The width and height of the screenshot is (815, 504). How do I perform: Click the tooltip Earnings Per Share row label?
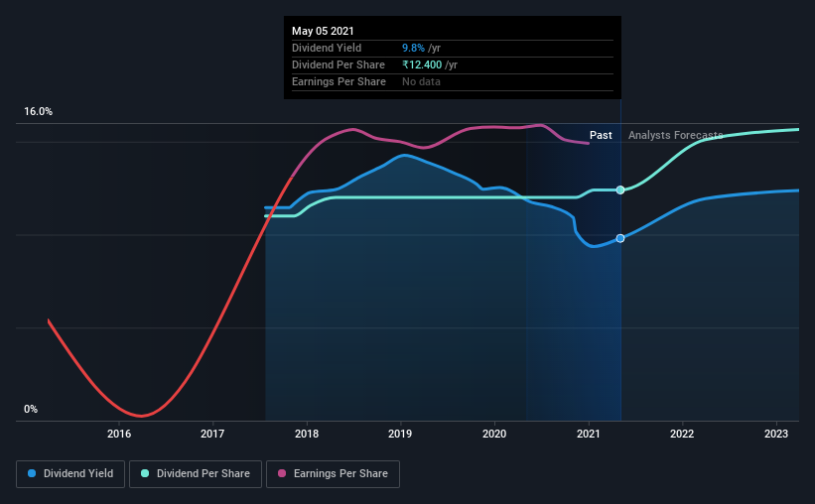click(x=339, y=81)
